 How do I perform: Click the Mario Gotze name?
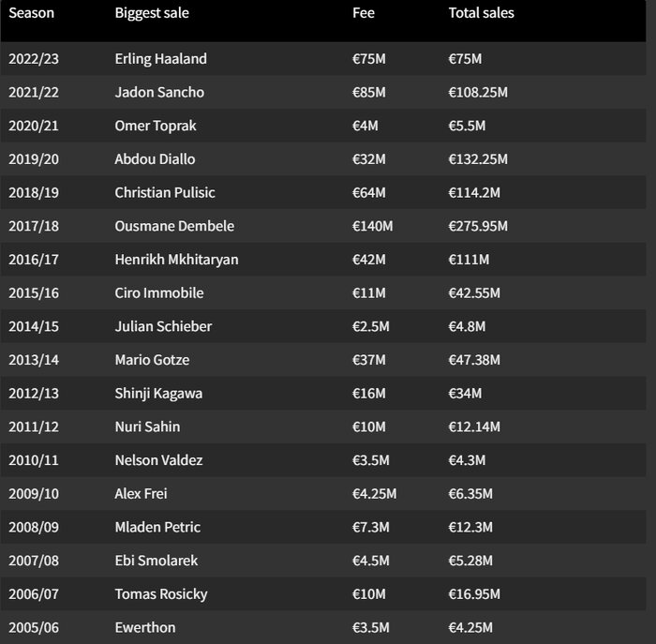pyautogui.click(x=154, y=360)
